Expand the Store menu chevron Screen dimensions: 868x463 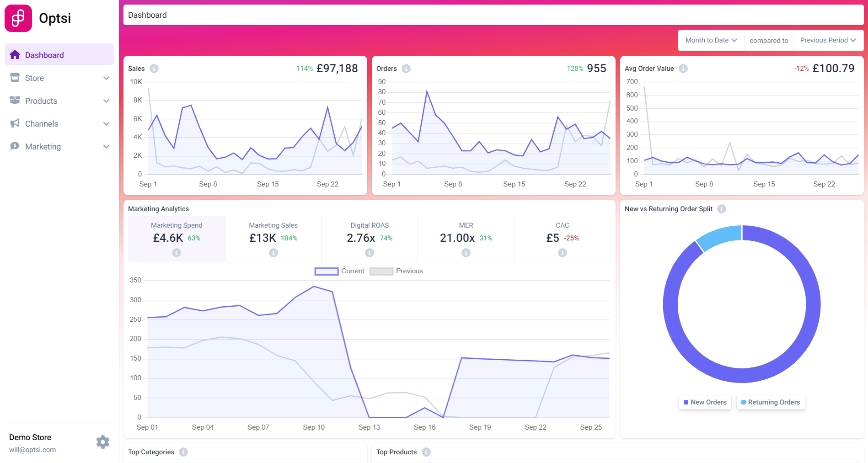point(106,78)
